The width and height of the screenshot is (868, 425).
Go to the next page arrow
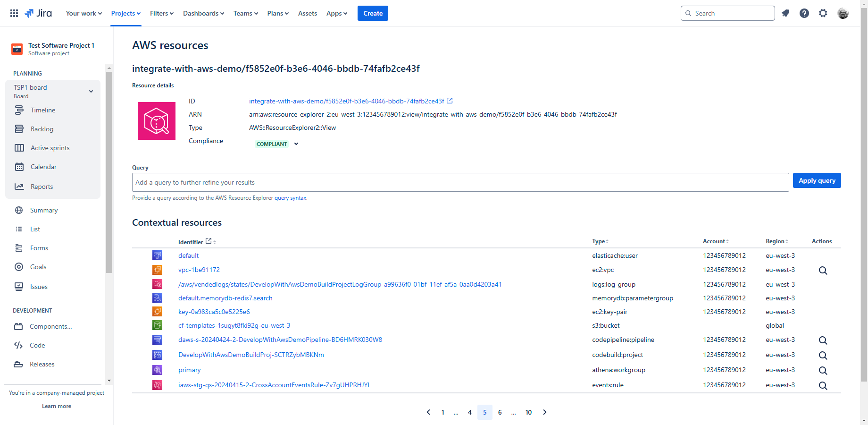(545, 412)
